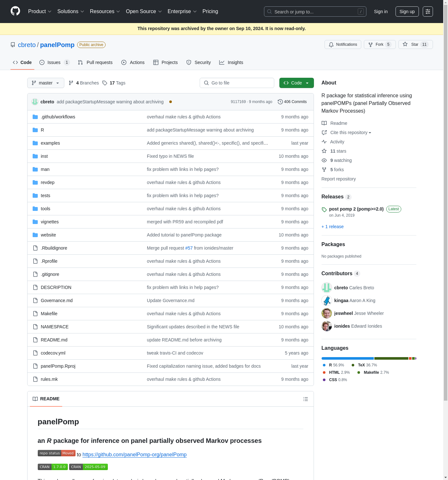Click the Readme book icon link
448x480 pixels.
point(334,123)
